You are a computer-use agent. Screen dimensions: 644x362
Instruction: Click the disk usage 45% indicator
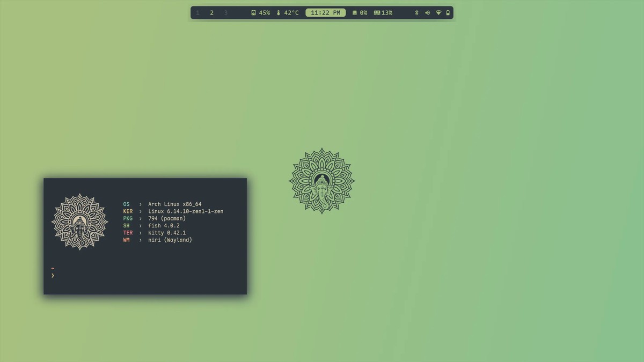pos(261,13)
